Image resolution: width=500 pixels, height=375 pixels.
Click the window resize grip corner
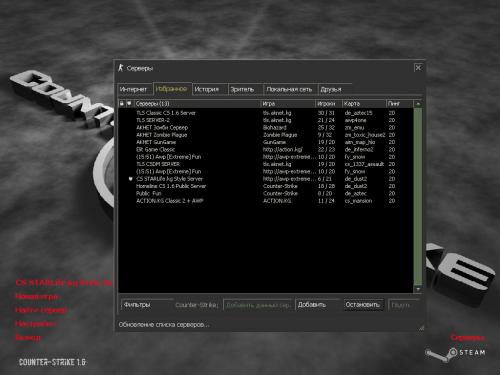pyautogui.click(x=422, y=328)
